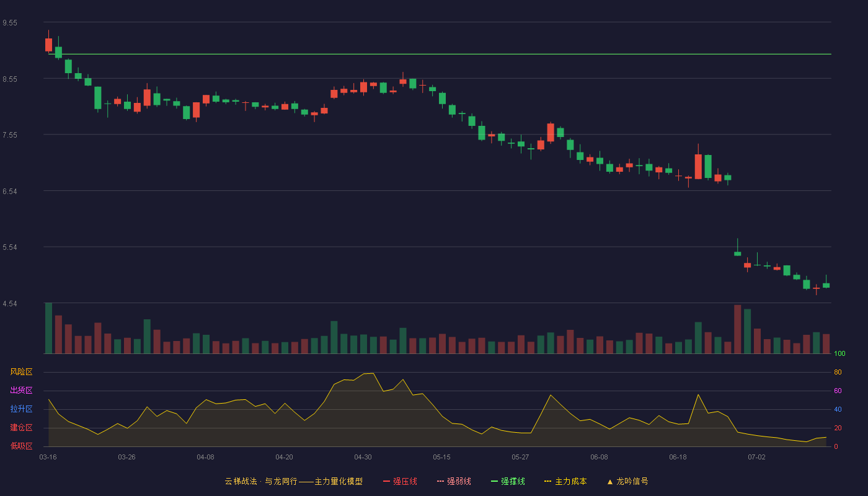This screenshot has width=868, height=496.
Task: Click the 7.55 price axis label
Action: (x=10, y=135)
